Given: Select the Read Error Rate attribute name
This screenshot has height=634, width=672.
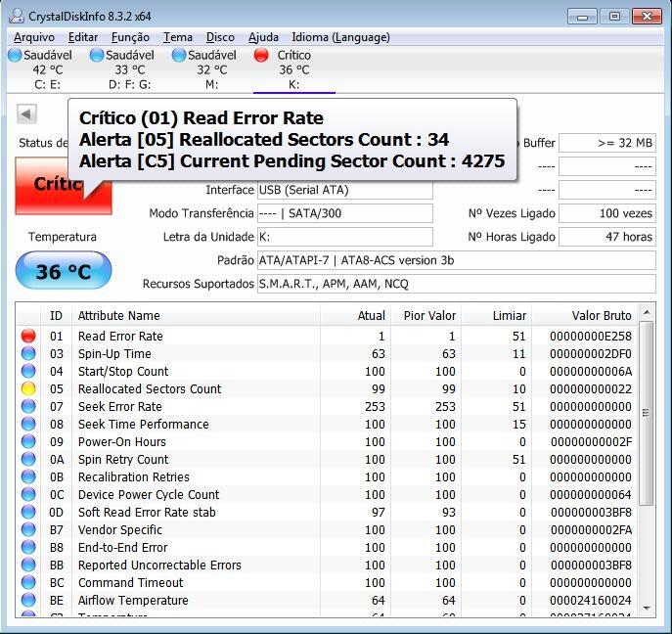Looking at the screenshot, I should pos(120,336).
